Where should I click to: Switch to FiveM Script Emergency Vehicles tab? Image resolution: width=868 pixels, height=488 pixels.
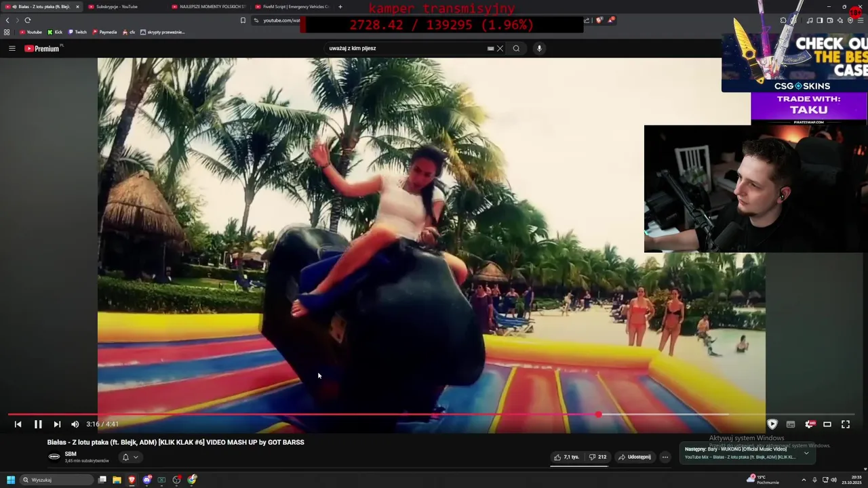tap(292, 7)
